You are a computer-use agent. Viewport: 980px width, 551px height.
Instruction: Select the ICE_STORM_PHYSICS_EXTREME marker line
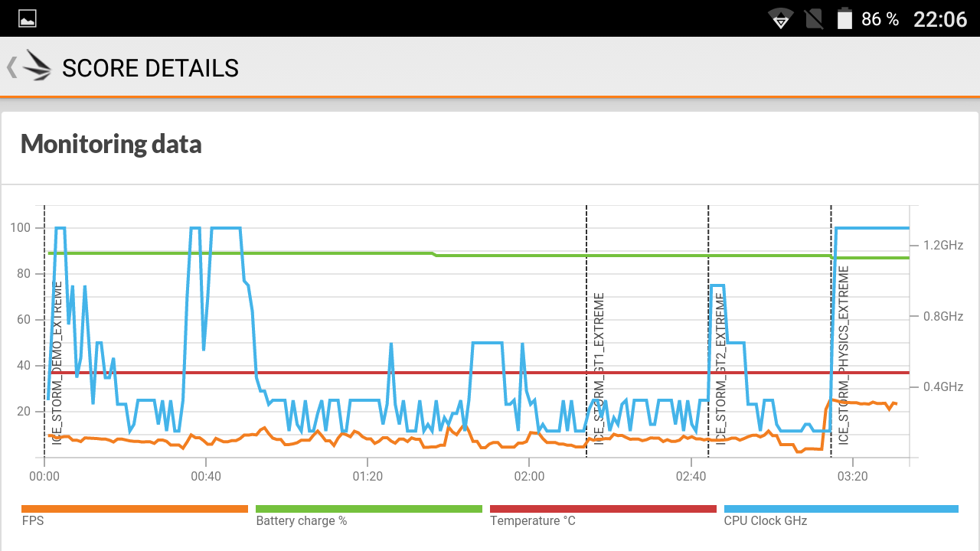coord(831,331)
